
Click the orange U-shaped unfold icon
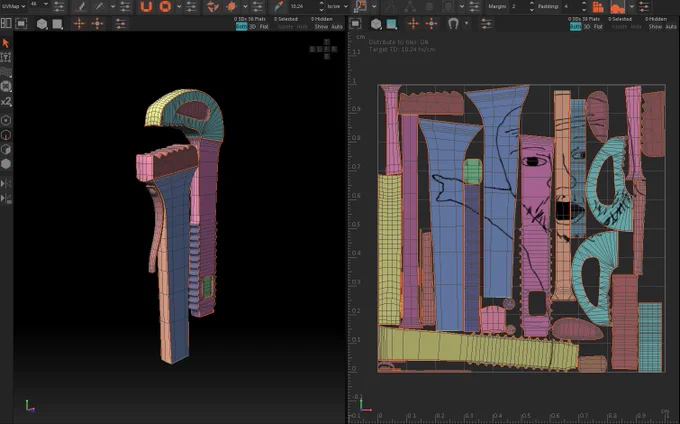tap(147, 6)
